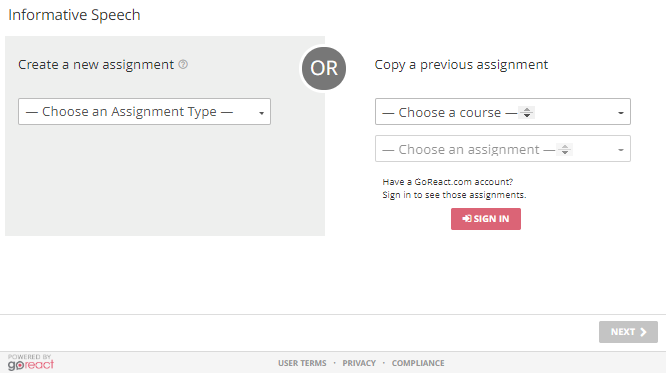Click the Copy a previous assignment heading

(461, 65)
